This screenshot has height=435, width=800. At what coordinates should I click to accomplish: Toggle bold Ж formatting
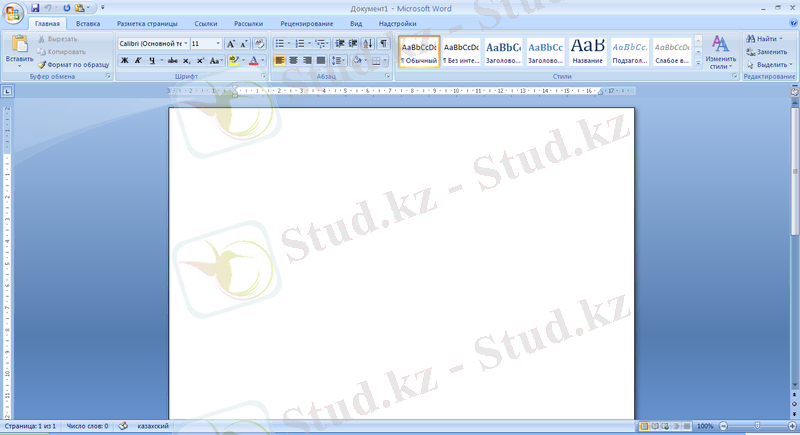point(124,60)
